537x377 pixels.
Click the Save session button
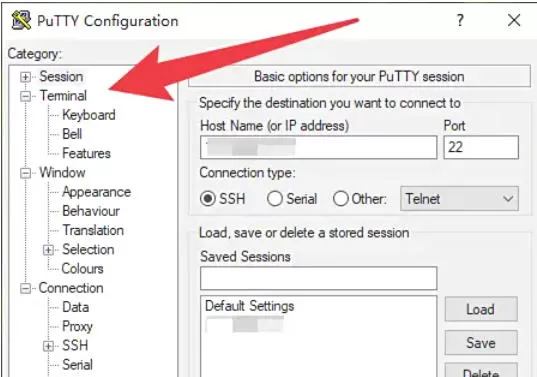click(481, 342)
